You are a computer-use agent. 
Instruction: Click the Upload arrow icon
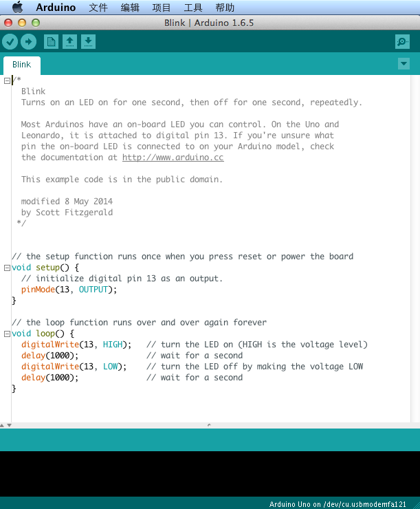[28, 42]
